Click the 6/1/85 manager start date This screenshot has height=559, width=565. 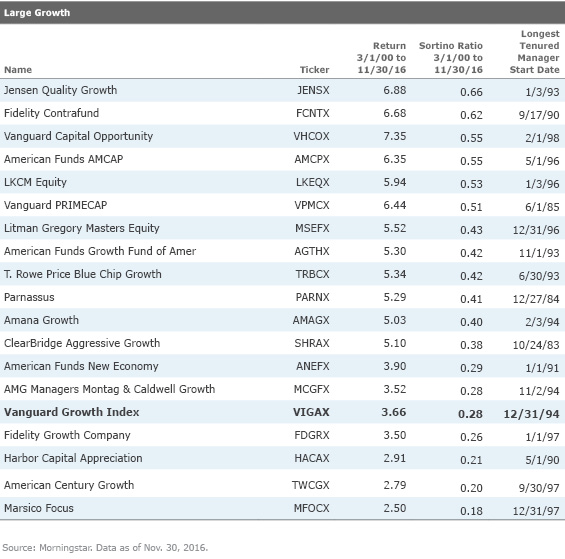(x=542, y=207)
